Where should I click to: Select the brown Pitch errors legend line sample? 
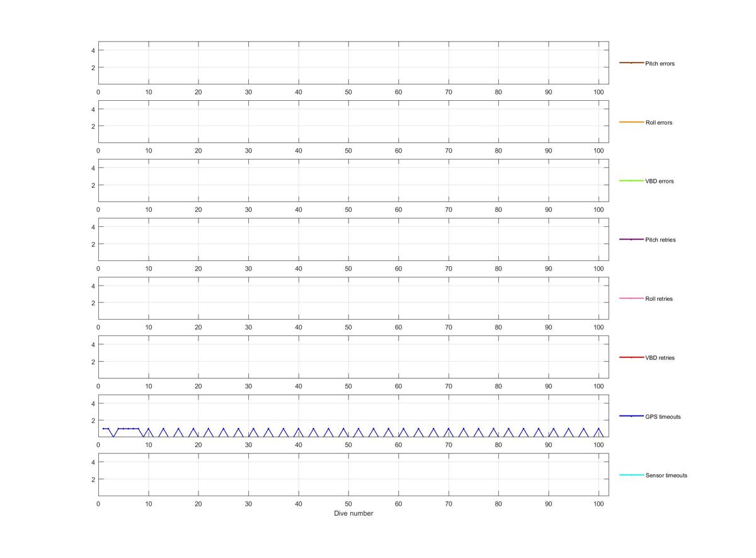point(631,63)
